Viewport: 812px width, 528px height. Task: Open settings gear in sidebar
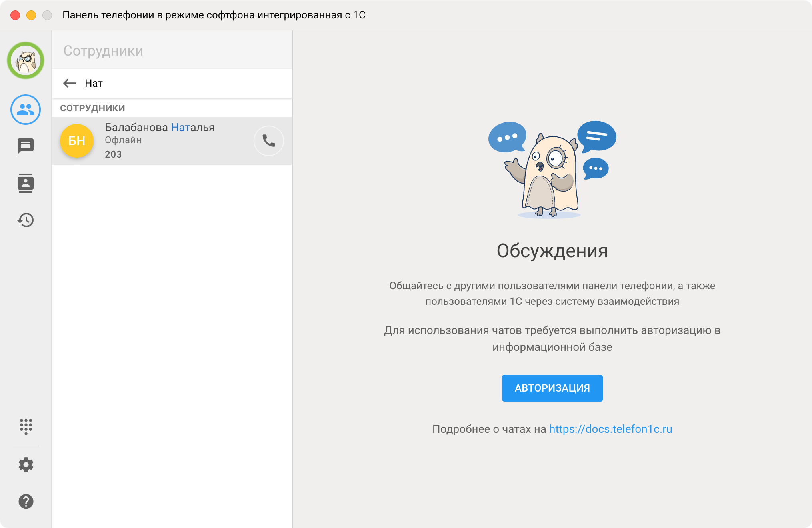[x=26, y=465]
